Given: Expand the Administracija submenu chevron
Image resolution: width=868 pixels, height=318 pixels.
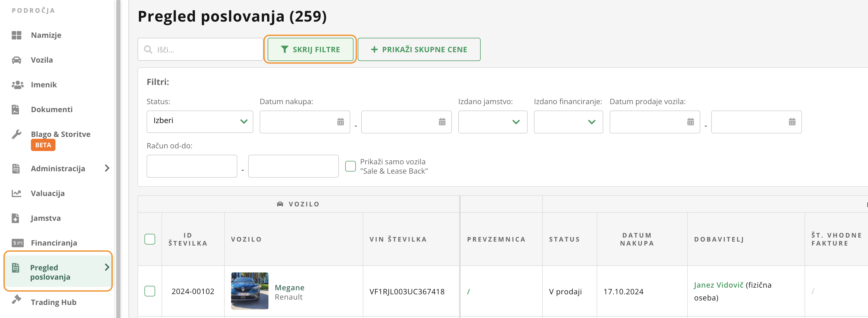Looking at the screenshot, I should click(x=107, y=168).
